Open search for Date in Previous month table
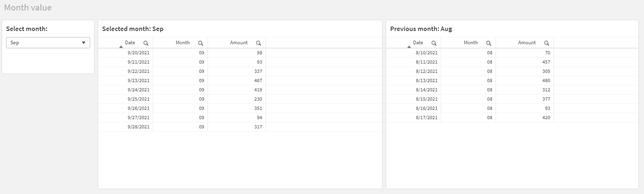The image size is (644, 194). 434,43
